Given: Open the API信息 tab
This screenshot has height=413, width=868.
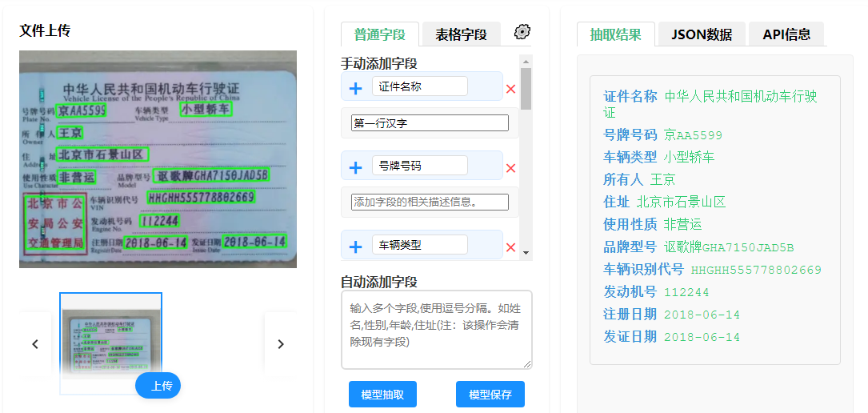Looking at the screenshot, I should (x=786, y=34).
